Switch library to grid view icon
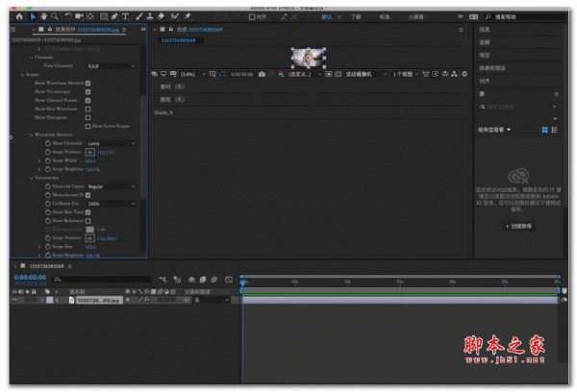The width and height of the screenshot is (577, 392). click(x=544, y=129)
